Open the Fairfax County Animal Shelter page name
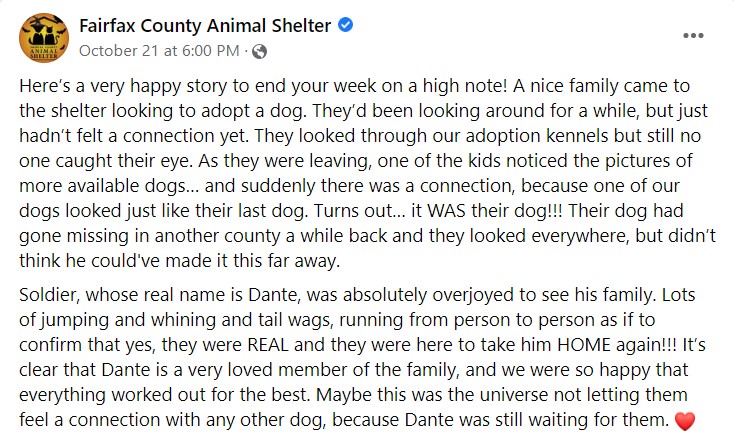This screenshot has height=443, width=734. [205, 25]
